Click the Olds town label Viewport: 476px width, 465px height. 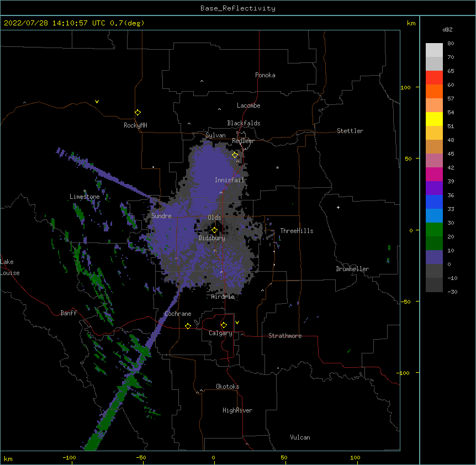(214, 218)
